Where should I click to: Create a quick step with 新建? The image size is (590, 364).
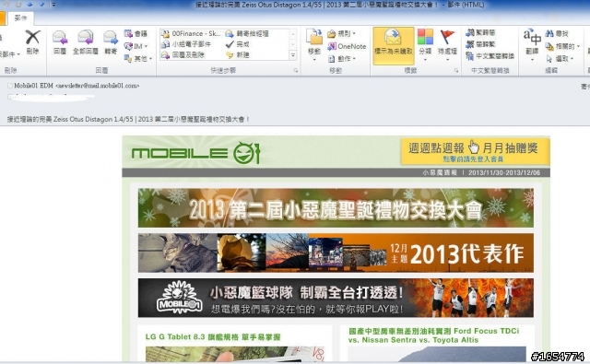238,55
